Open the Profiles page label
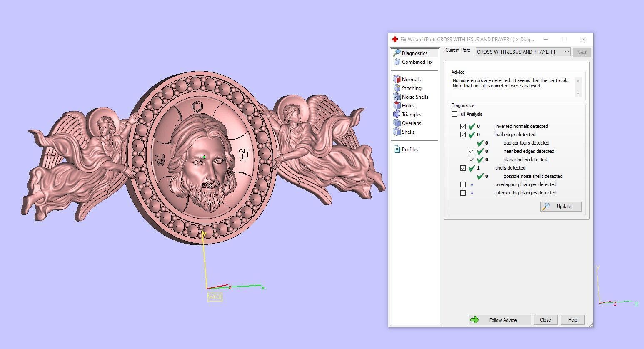This screenshot has height=349, width=644. [410, 150]
